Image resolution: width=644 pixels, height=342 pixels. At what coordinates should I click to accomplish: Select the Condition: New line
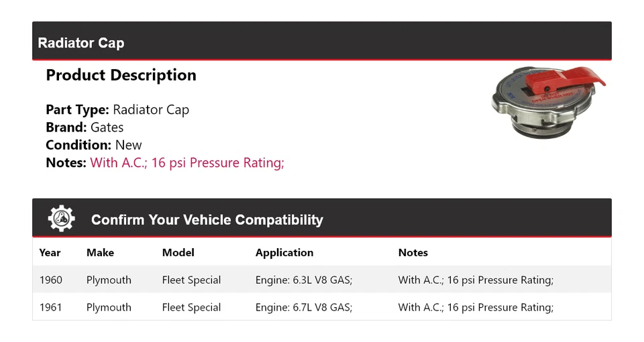pos(94,145)
